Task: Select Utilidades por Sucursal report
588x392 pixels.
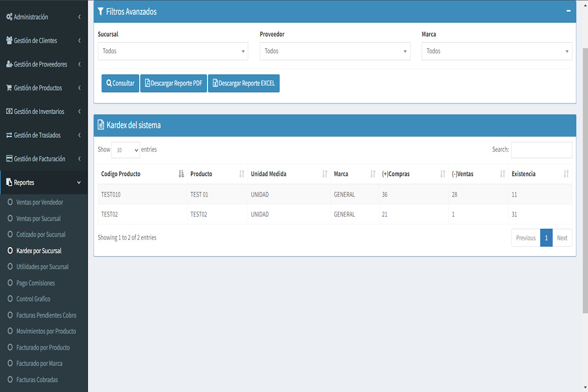Action: pyautogui.click(x=42, y=267)
